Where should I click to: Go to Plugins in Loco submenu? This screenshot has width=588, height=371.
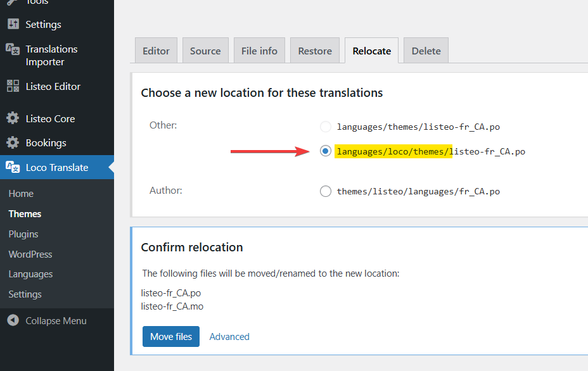pyautogui.click(x=23, y=234)
